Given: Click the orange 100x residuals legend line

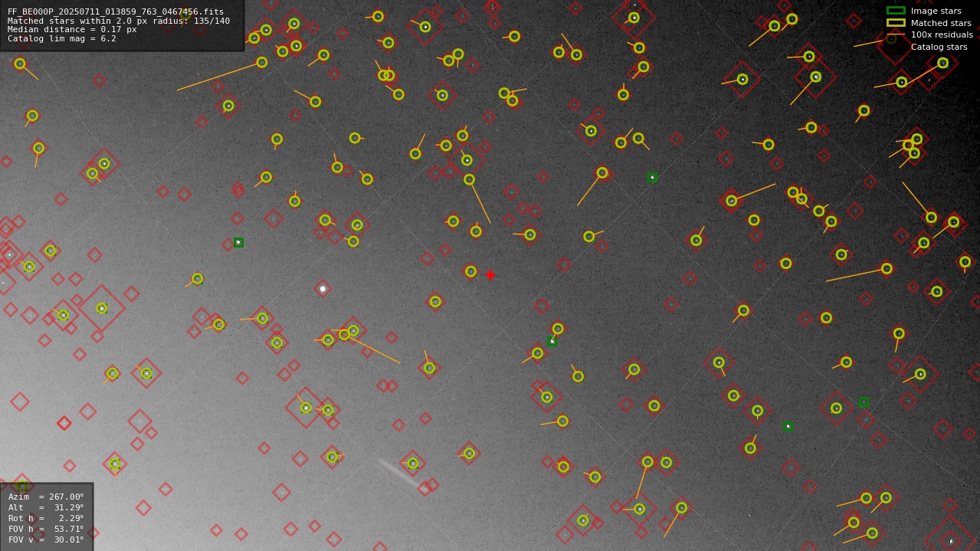Looking at the screenshot, I should tap(896, 34).
